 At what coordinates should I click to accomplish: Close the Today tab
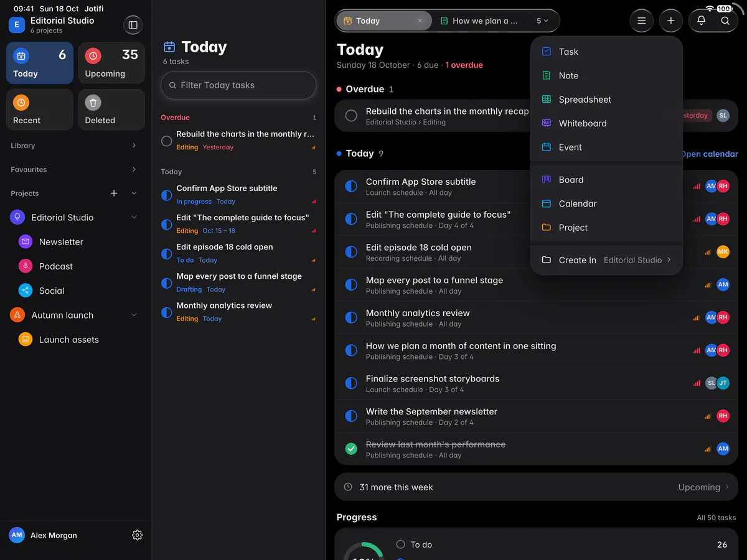click(420, 21)
